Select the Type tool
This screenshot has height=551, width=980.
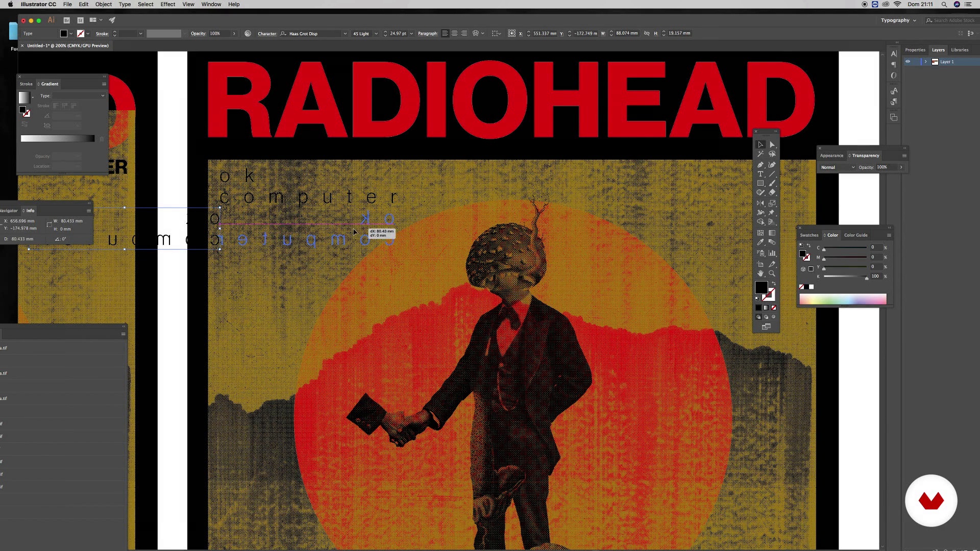pyautogui.click(x=761, y=174)
